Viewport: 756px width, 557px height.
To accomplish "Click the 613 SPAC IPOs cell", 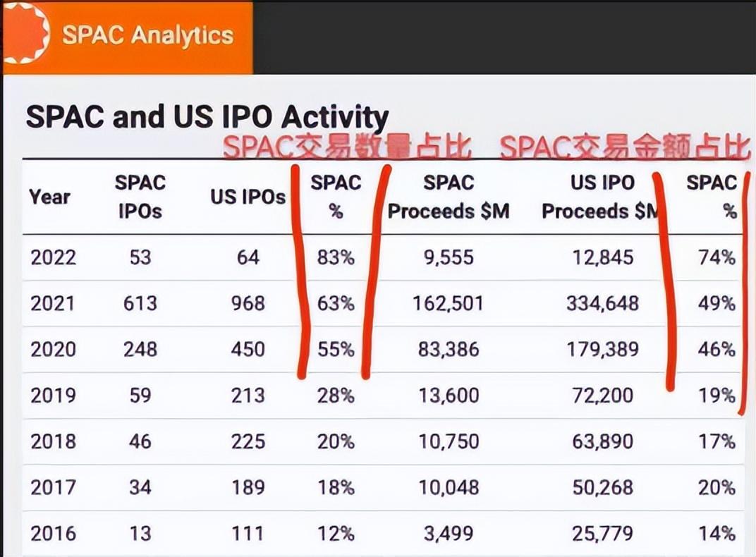I will point(140,303).
